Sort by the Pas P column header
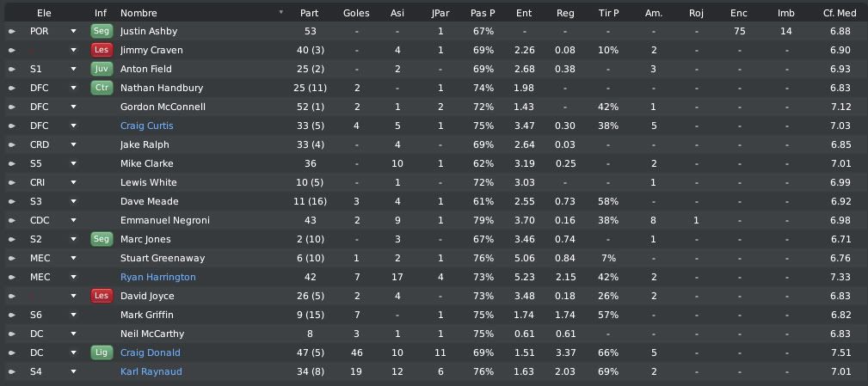Screen dimensions: 868x386 tap(483, 13)
